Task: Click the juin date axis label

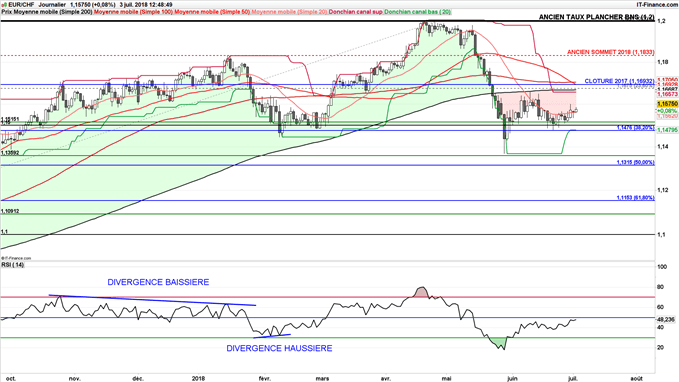Action: 512,378
